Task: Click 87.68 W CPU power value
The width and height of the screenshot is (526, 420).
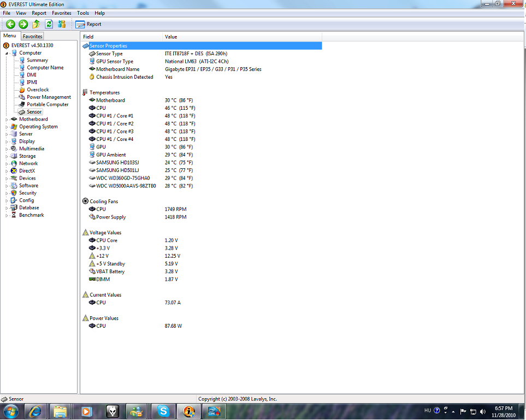Action: [x=173, y=326]
